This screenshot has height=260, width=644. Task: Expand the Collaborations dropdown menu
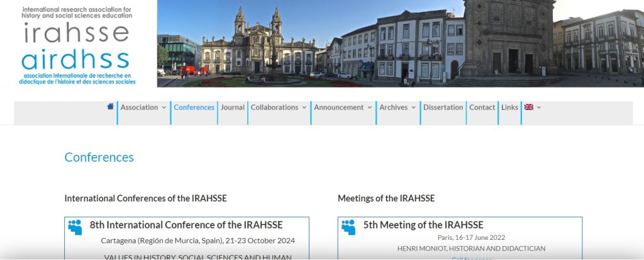tap(279, 108)
